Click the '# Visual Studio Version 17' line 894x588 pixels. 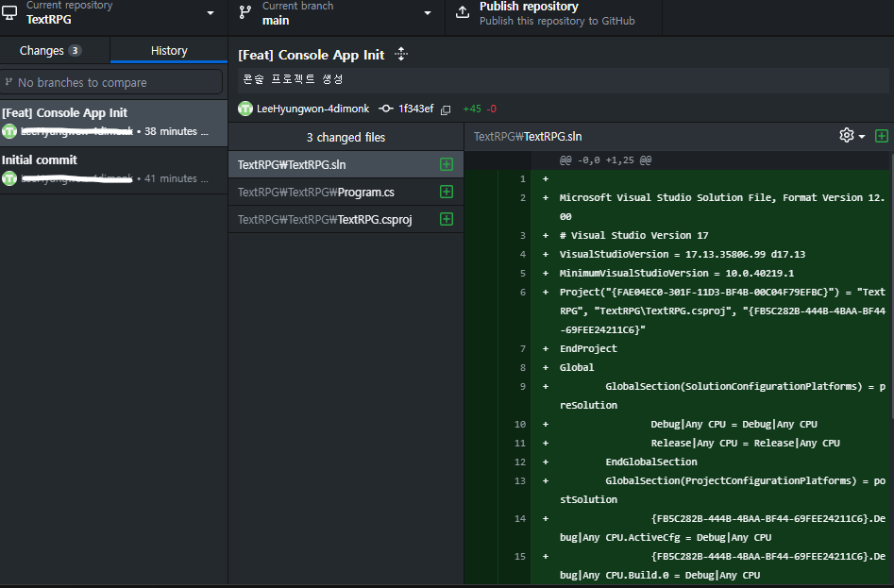coord(633,235)
